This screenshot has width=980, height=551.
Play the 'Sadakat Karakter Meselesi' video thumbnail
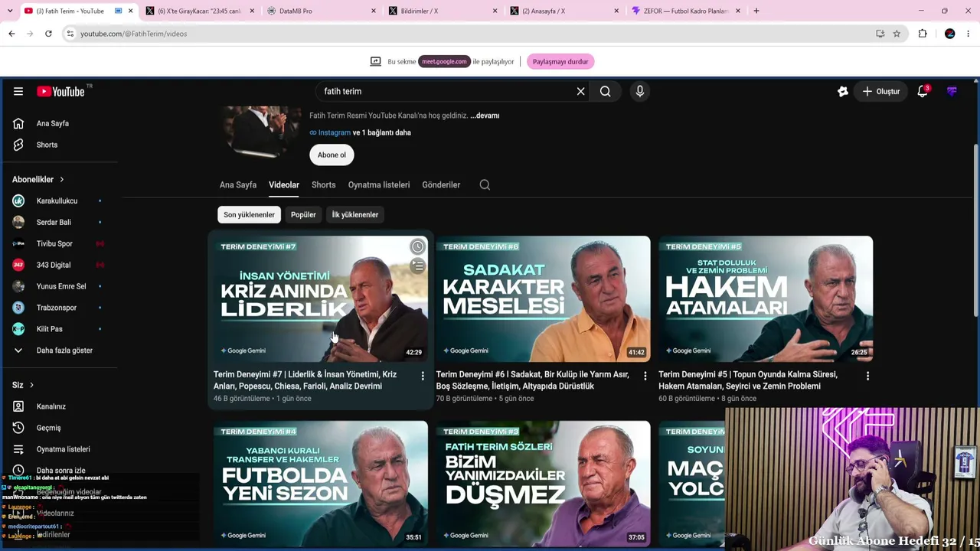(543, 298)
